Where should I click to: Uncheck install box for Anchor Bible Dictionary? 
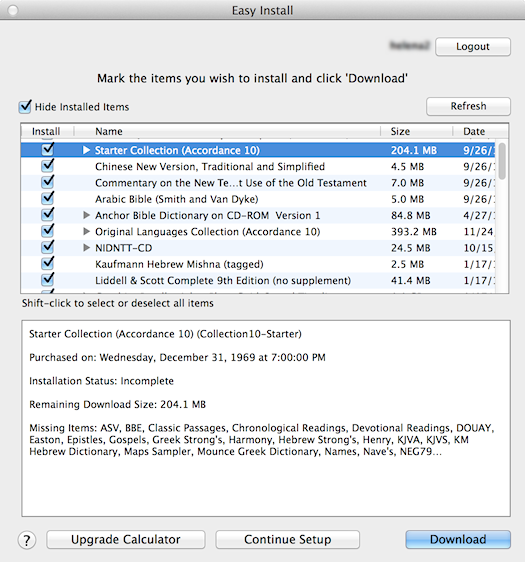coord(48,215)
